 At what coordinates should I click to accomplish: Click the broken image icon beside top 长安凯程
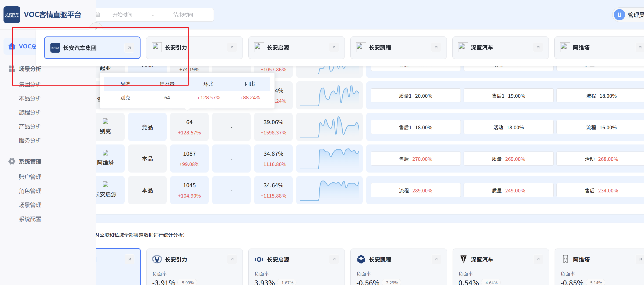tap(361, 47)
